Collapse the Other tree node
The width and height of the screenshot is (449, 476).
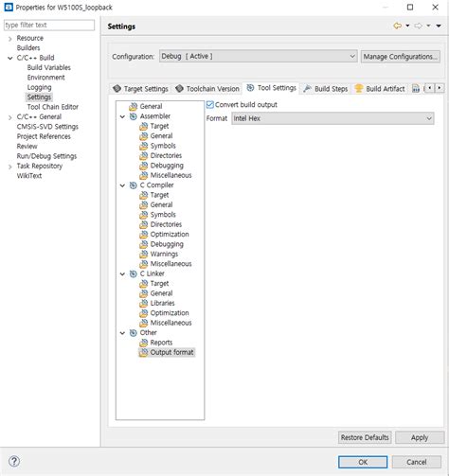(x=122, y=333)
